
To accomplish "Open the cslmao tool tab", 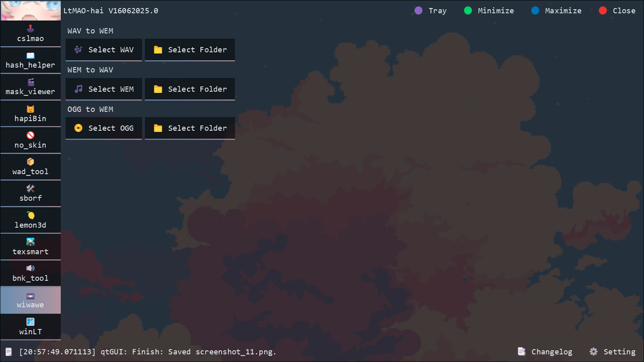I will click(30, 34).
